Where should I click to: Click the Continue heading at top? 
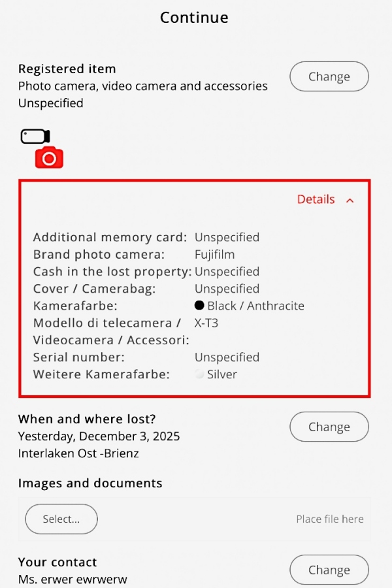tap(194, 18)
